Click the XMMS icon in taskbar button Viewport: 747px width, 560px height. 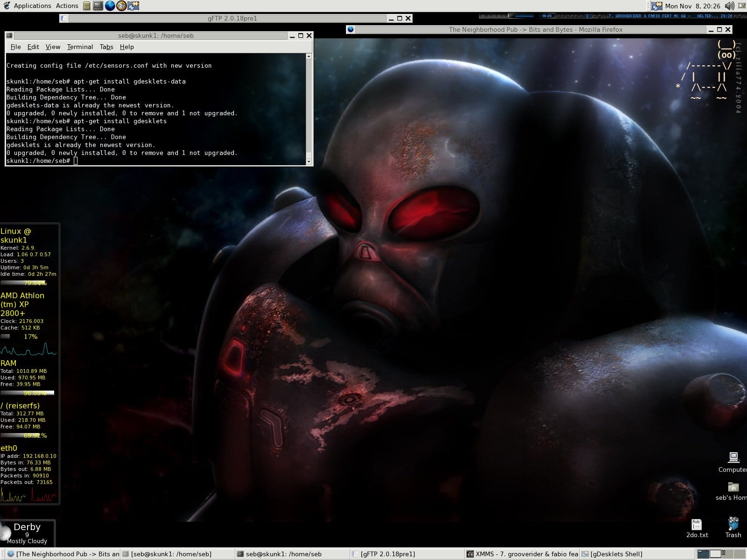470,554
